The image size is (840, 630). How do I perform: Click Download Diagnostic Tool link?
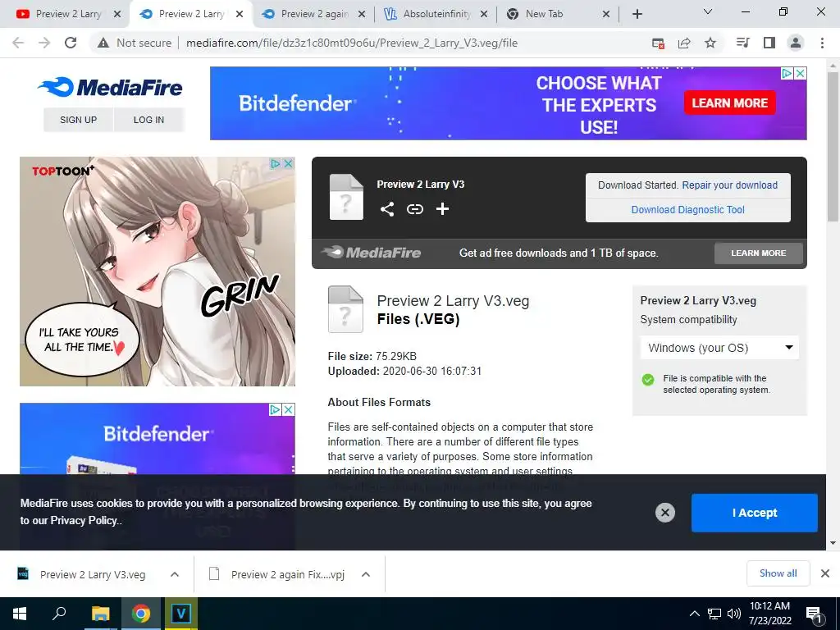(688, 209)
